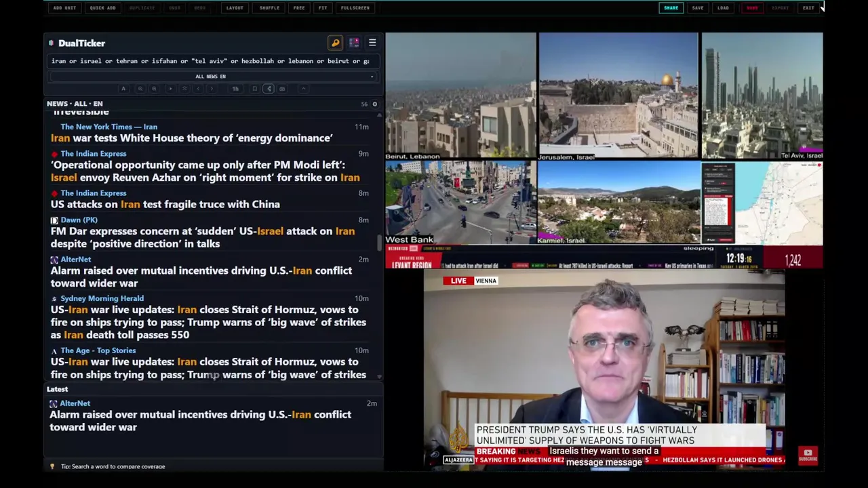Click the NEWS · ALL · EN header

pos(75,104)
